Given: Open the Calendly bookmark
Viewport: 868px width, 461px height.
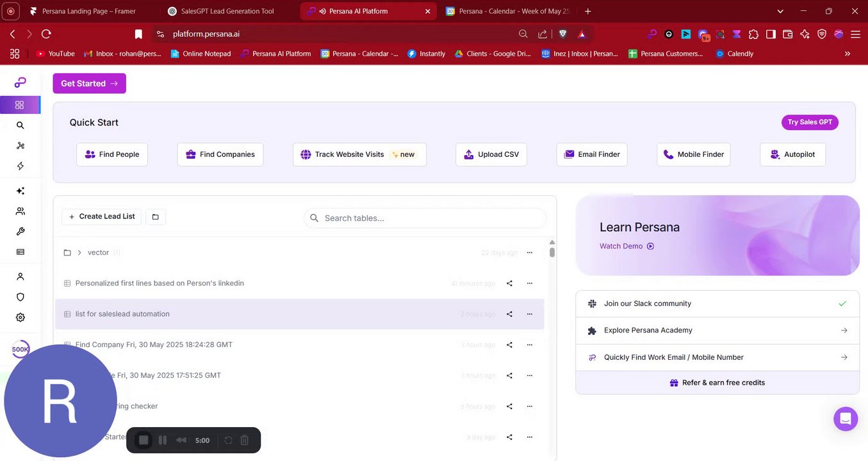Looking at the screenshot, I should (734, 54).
